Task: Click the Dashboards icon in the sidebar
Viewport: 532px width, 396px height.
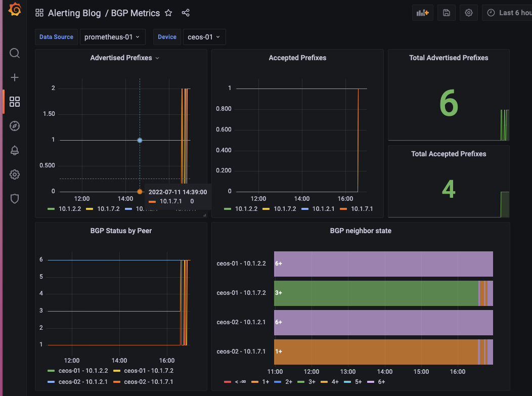Action: (15, 102)
